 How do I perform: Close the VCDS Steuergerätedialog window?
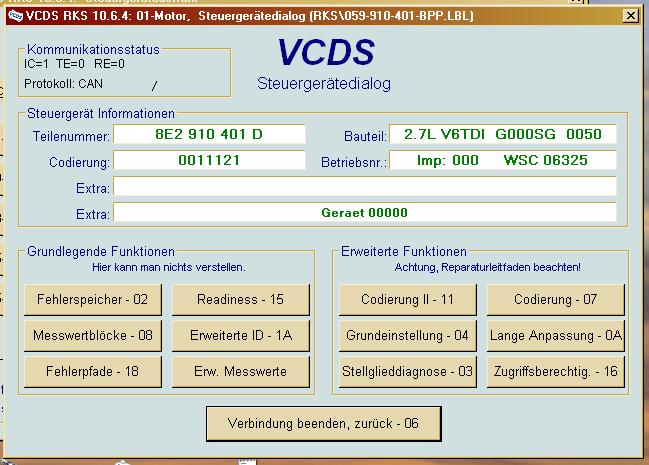630,16
